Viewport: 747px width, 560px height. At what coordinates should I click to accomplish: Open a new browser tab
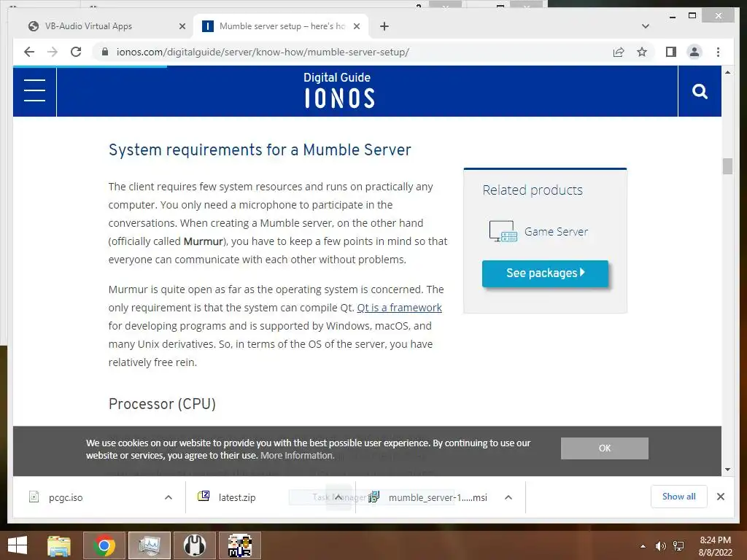[x=384, y=26]
